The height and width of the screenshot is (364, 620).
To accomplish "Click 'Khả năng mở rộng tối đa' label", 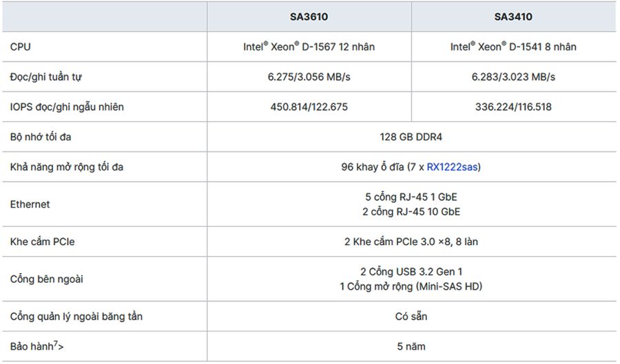I will (x=66, y=167).
